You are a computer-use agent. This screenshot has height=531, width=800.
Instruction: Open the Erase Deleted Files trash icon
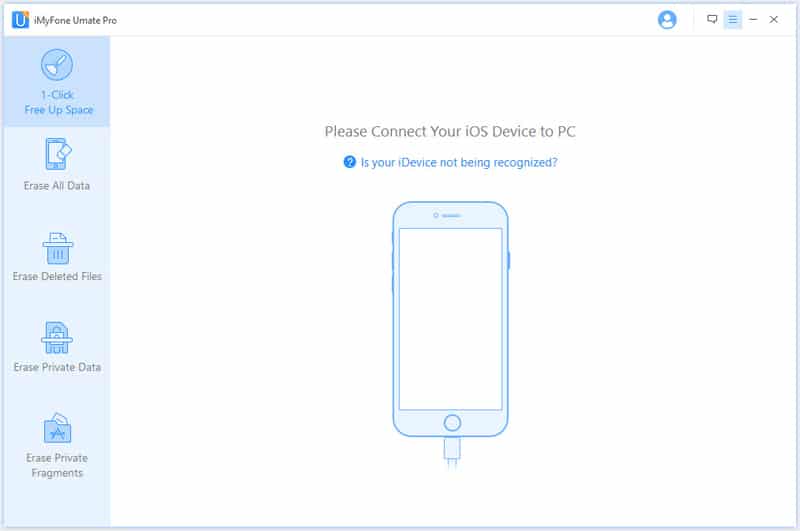(58, 248)
